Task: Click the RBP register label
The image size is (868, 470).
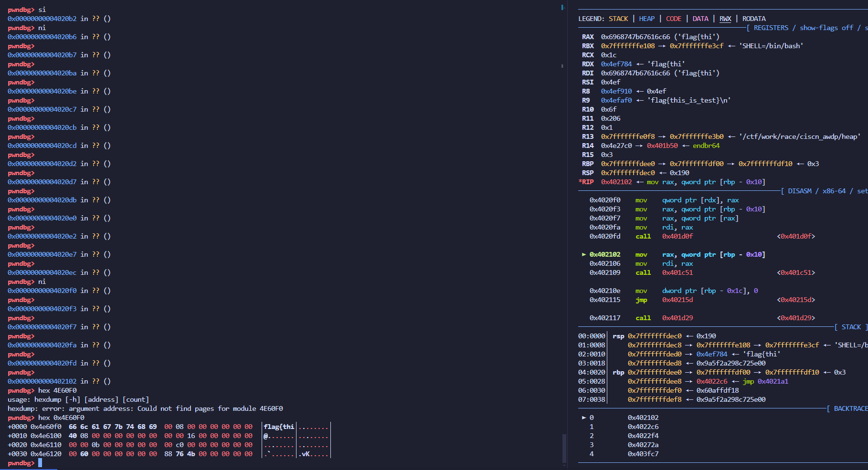Action: tap(588, 164)
